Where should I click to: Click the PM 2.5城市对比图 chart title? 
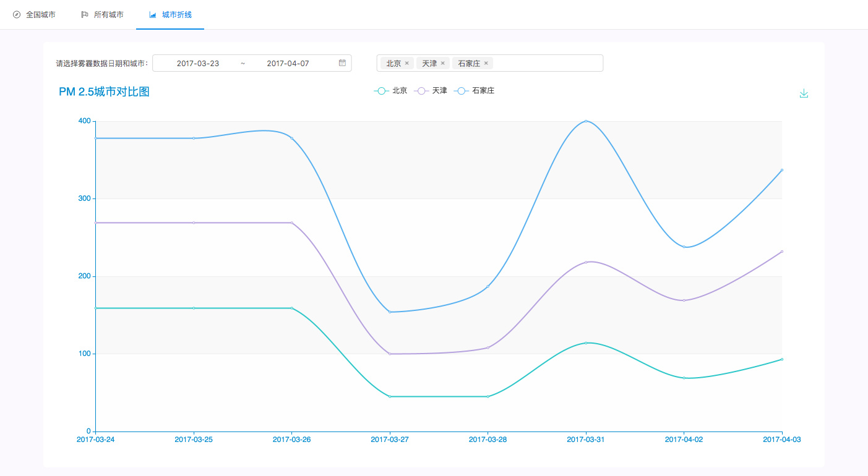point(104,92)
